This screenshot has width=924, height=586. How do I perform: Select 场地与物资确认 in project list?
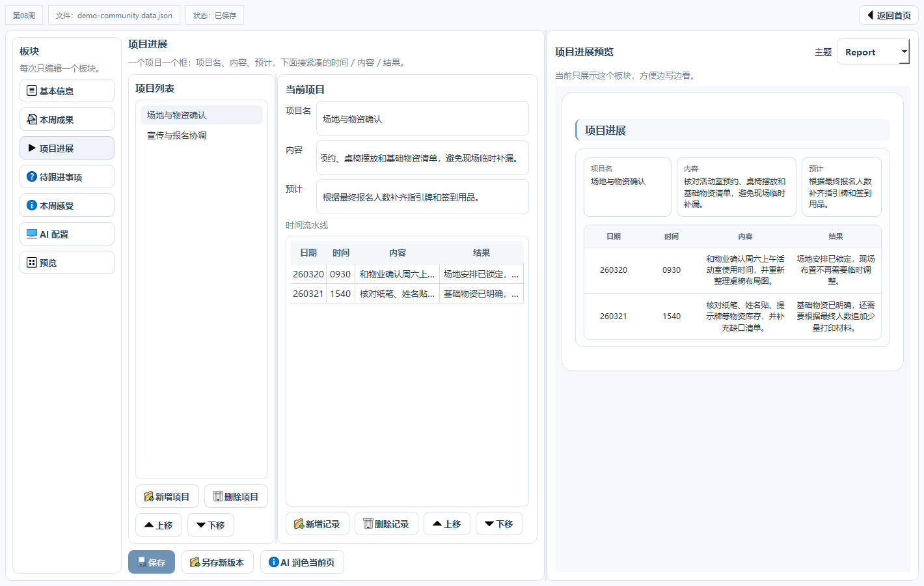click(202, 115)
